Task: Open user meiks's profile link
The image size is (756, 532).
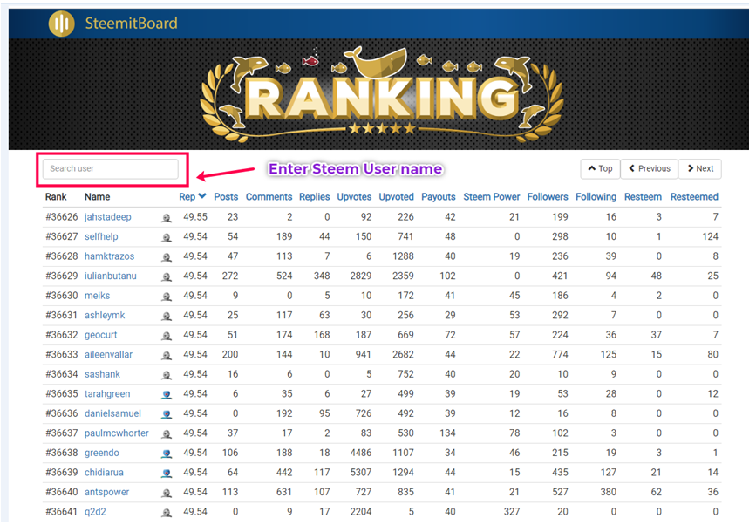Action: coord(98,296)
